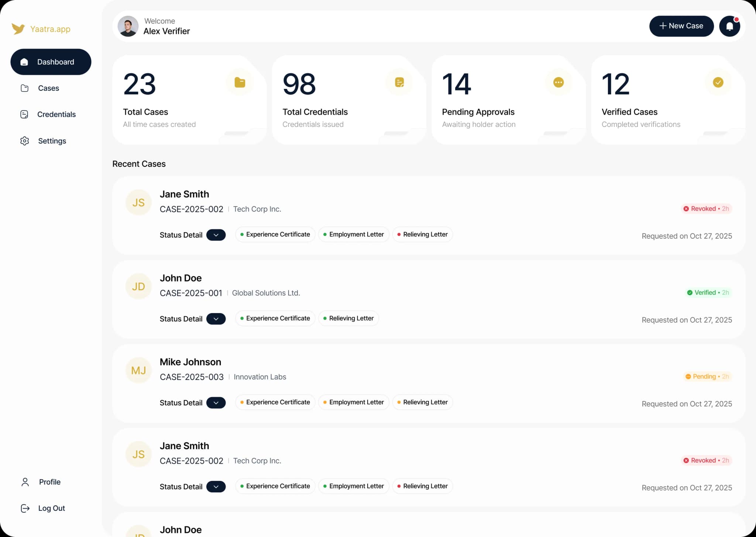
Task: Create a new case with New Case button
Action: (x=681, y=26)
